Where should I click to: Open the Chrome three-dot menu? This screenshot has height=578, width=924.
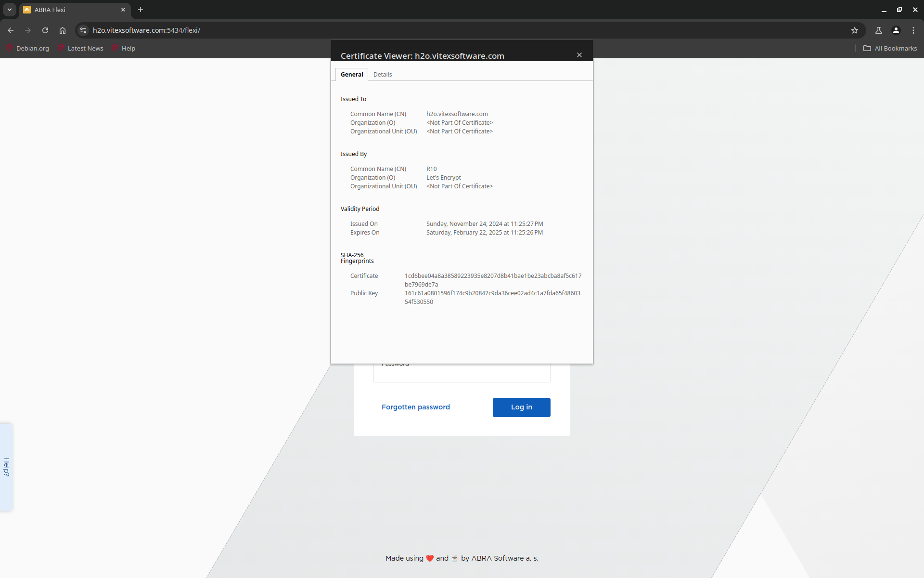[x=913, y=30]
